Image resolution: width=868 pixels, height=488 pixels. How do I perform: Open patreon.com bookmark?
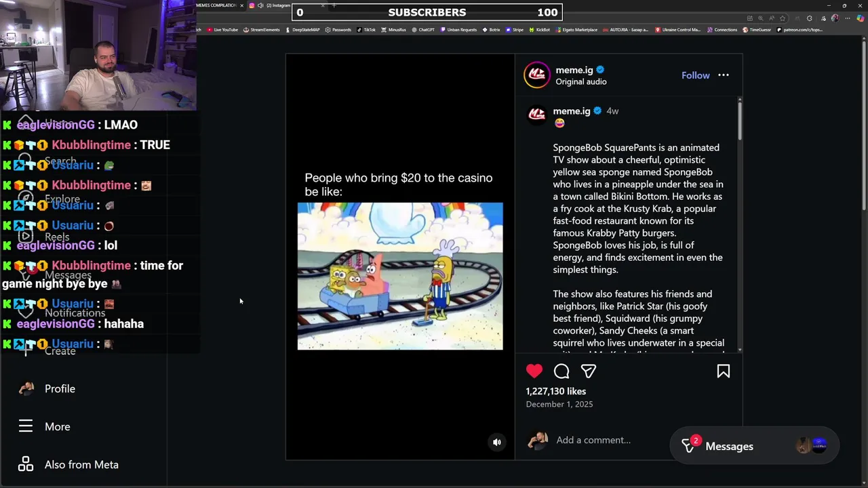click(800, 30)
